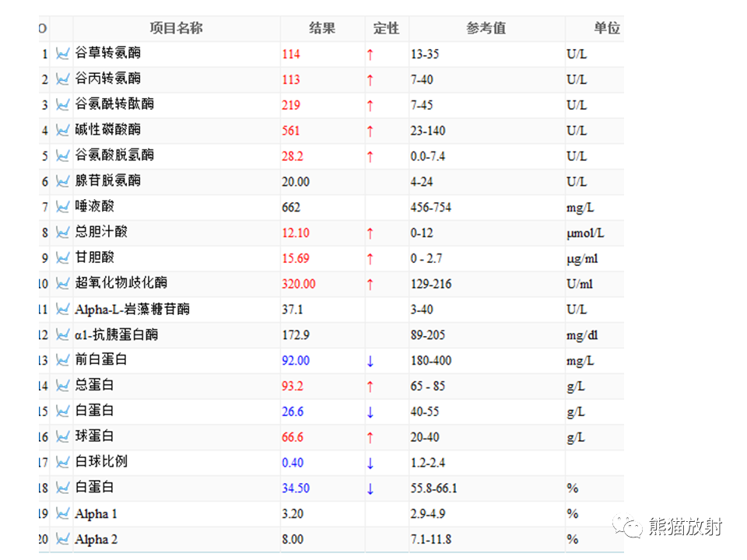Click the 定性 column header

click(x=387, y=28)
